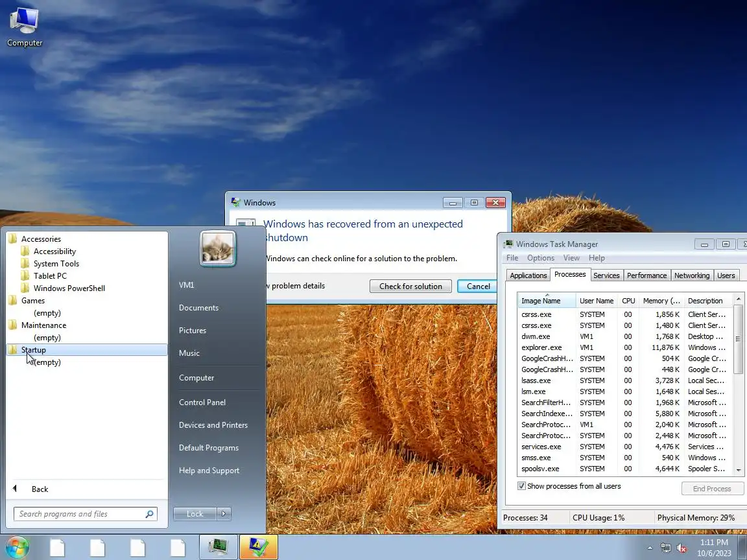Screen dimensions: 747x560
Task: Click the Maintenance folder icon
Action: (13, 325)
